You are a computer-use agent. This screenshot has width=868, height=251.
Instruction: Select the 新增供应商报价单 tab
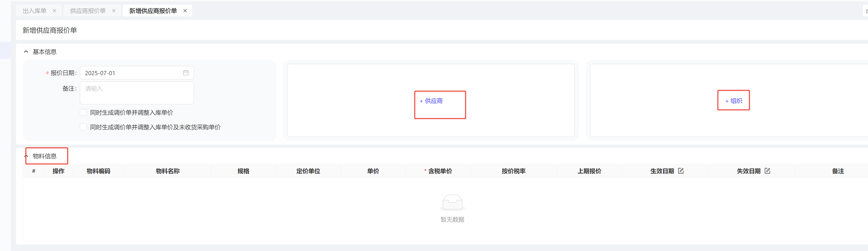[153, 11]
